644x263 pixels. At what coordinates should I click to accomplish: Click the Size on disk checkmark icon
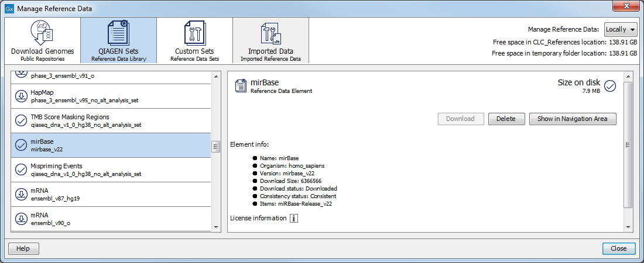609,86
